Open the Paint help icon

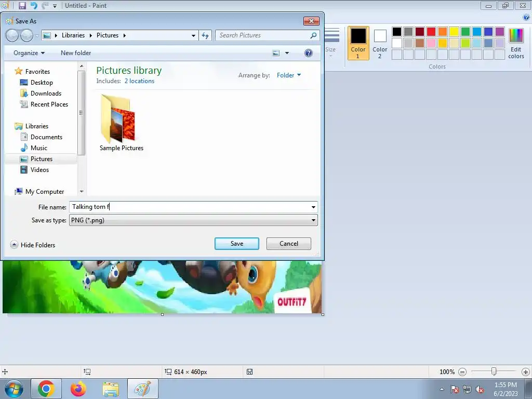click(x=526, y=18)
